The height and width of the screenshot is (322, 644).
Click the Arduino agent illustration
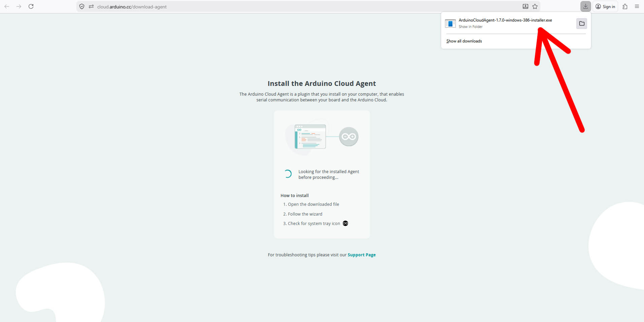322,137
